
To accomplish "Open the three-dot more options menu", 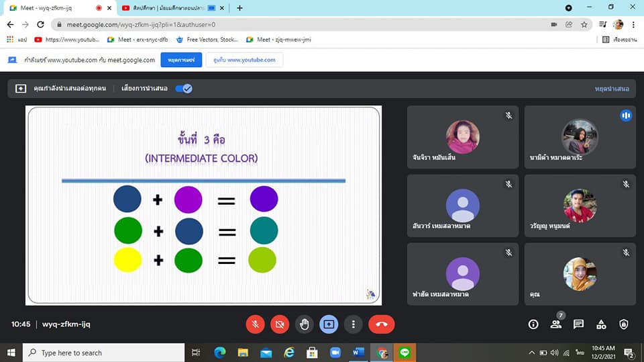I will tap(354, 324).
